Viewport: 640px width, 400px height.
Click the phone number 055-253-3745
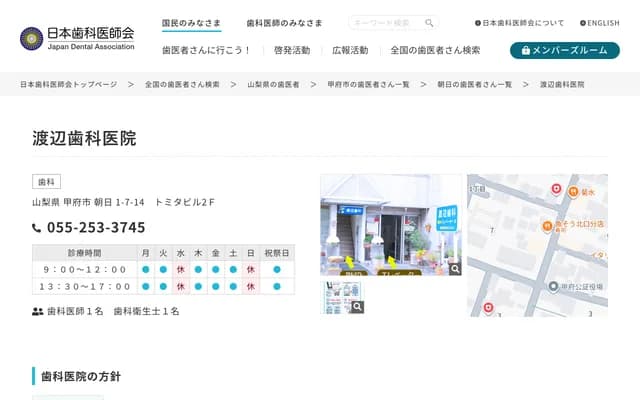[96, 227]
